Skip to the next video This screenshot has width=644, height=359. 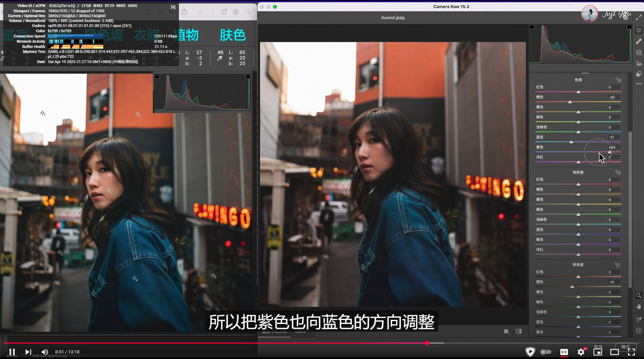pos(28,352)
